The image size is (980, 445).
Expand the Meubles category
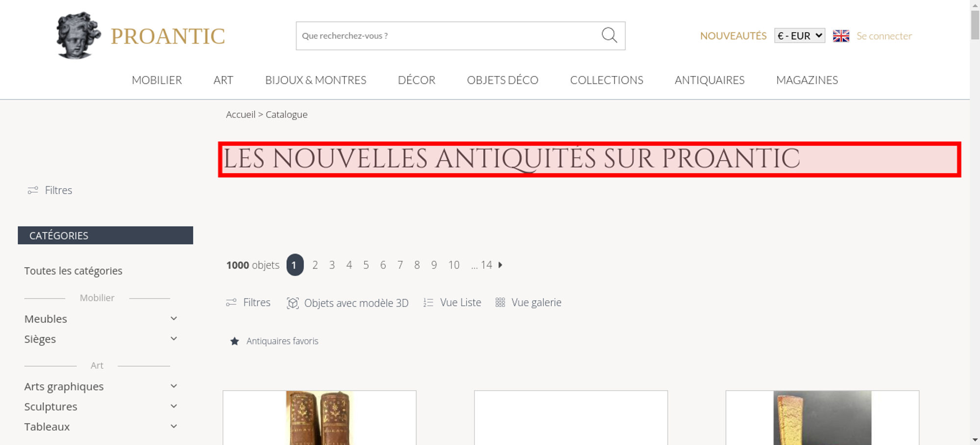click(173, 319)
